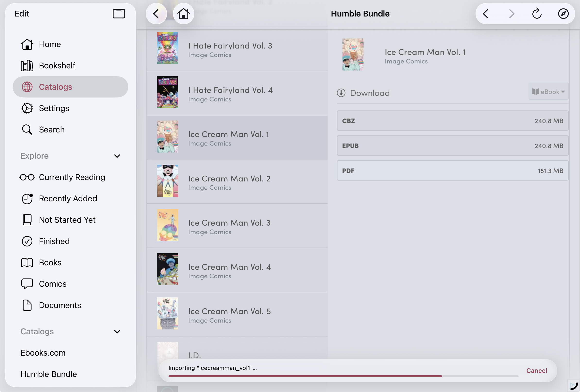The height and width of the screenshot is (392, 580).
Task: Click the import progress bar
Action: pyautogui.click(x=343, y=376)
